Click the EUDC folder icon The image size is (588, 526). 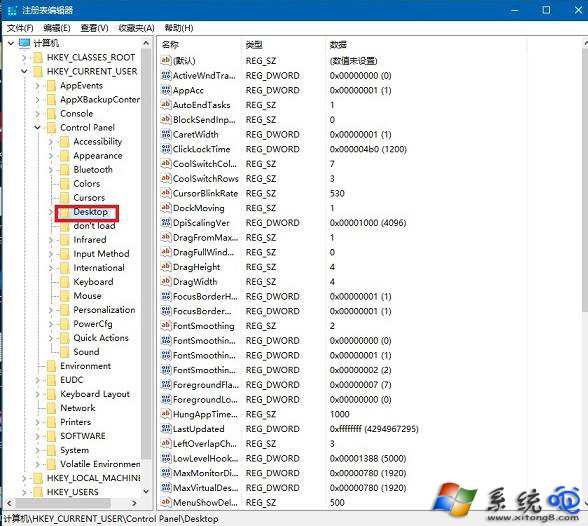tap(51, 380)
